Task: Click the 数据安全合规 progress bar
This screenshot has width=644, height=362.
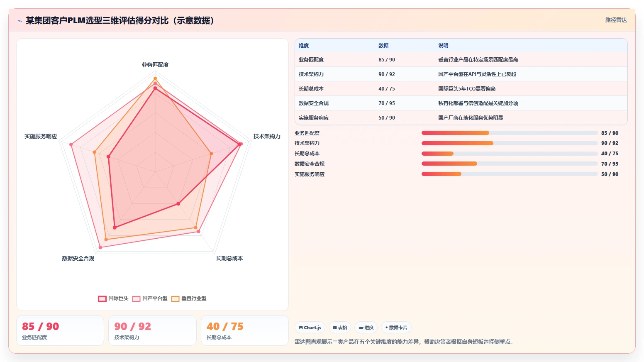Action: tap(510, 164)
